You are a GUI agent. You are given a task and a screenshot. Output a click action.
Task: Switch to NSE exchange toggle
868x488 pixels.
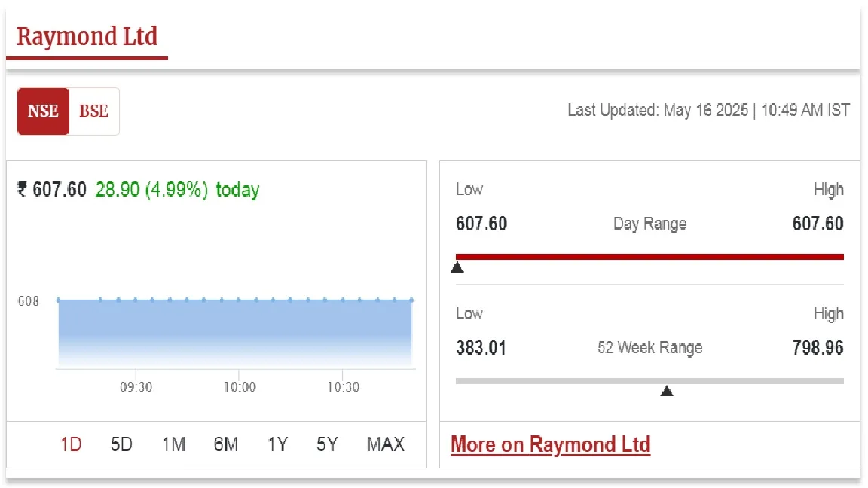click(43, 111)
